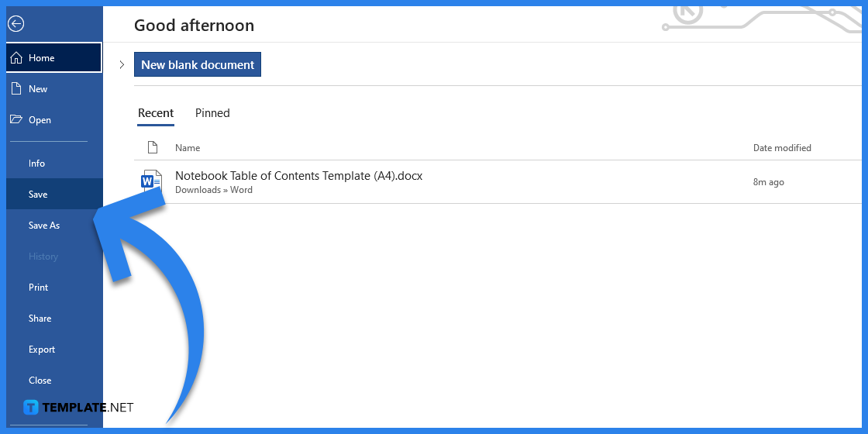The height and width of the screenshot is (434, 868).
Task: Click the document icon in list header
Action: click(152, 147)
